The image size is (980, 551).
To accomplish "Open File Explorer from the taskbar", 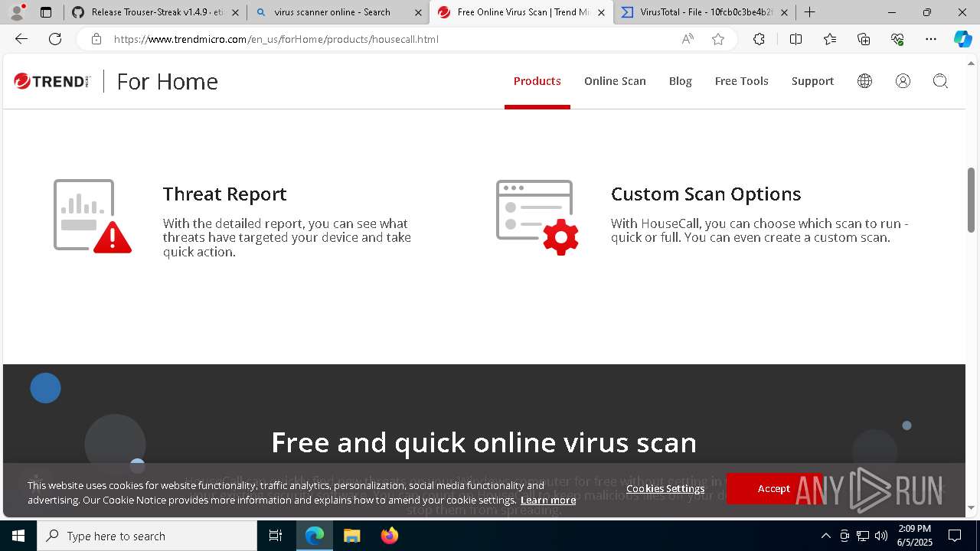I will pos(351,536).
